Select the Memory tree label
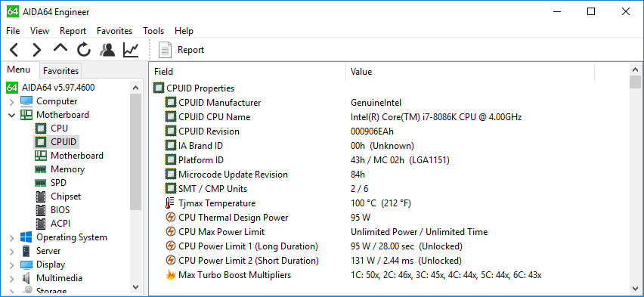This screenshot has height=297, width=644. [x=67, y=169]
